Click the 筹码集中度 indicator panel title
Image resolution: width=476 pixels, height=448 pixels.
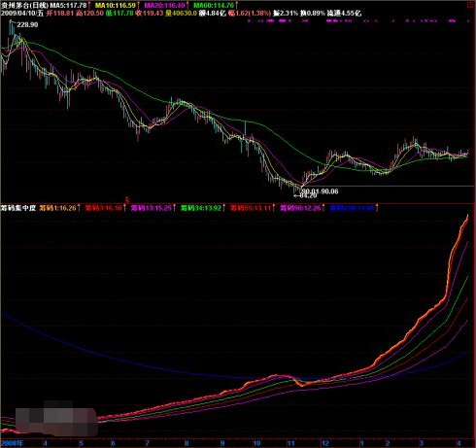[x=18, y=208]
